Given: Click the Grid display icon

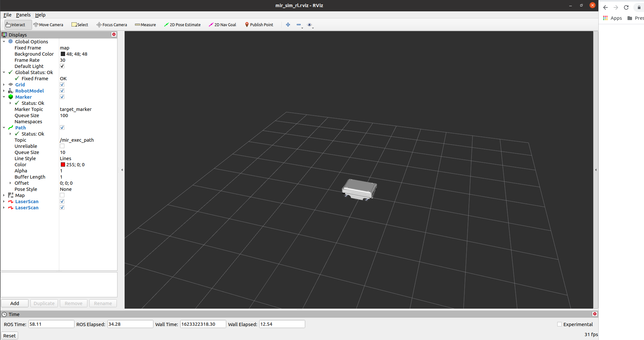Looking at the screenshot, I should coord(11,84).
